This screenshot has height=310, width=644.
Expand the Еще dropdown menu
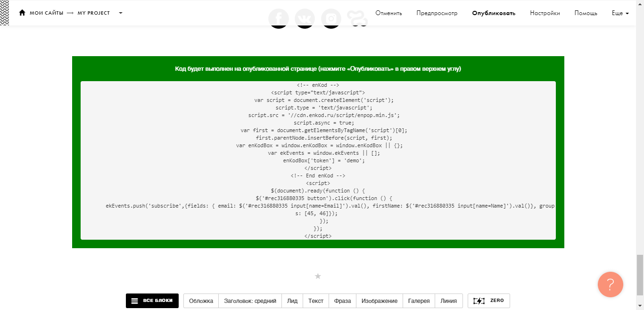tap(620, 13)
